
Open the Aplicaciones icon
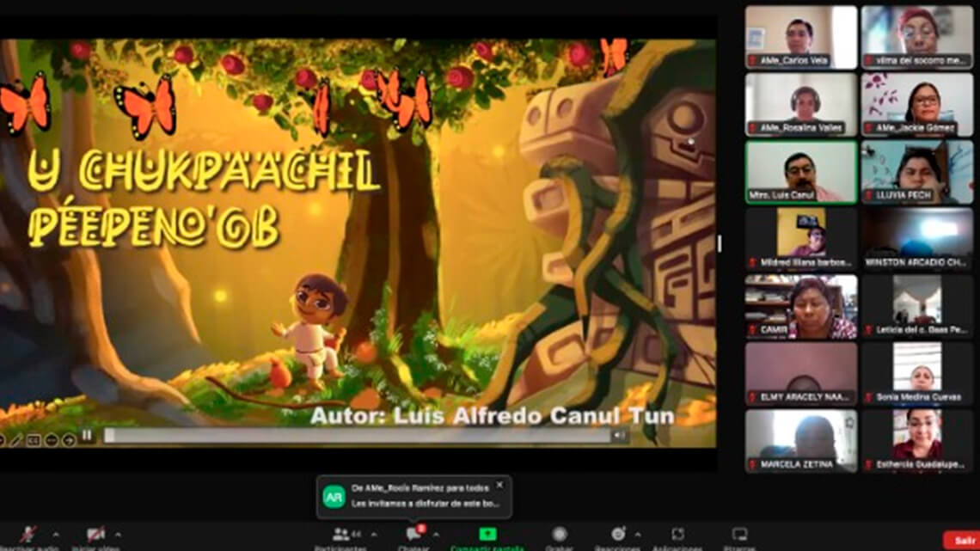point(678,535)
